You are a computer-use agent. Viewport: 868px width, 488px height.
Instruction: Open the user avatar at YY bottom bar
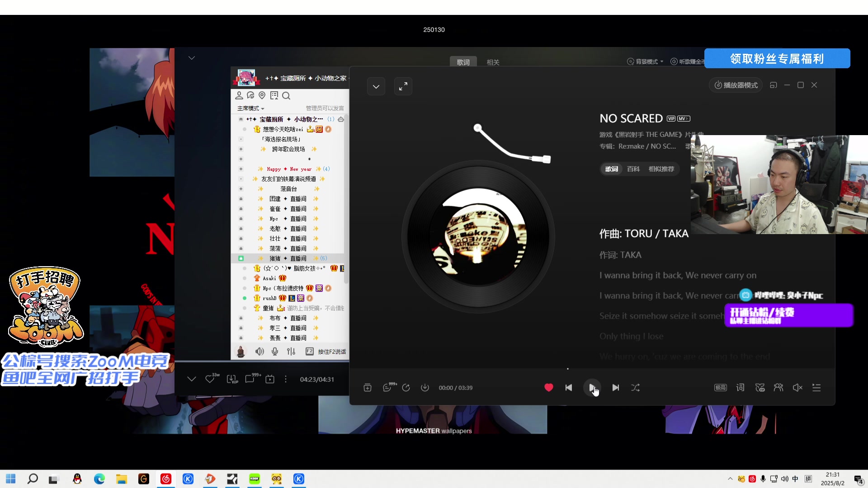(x=241, y=352)
